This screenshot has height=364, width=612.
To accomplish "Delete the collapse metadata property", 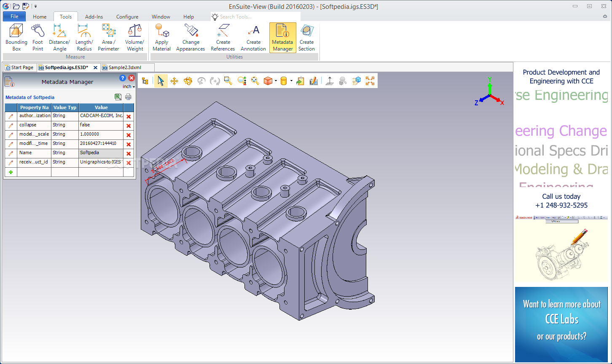I will coord(129,126).
